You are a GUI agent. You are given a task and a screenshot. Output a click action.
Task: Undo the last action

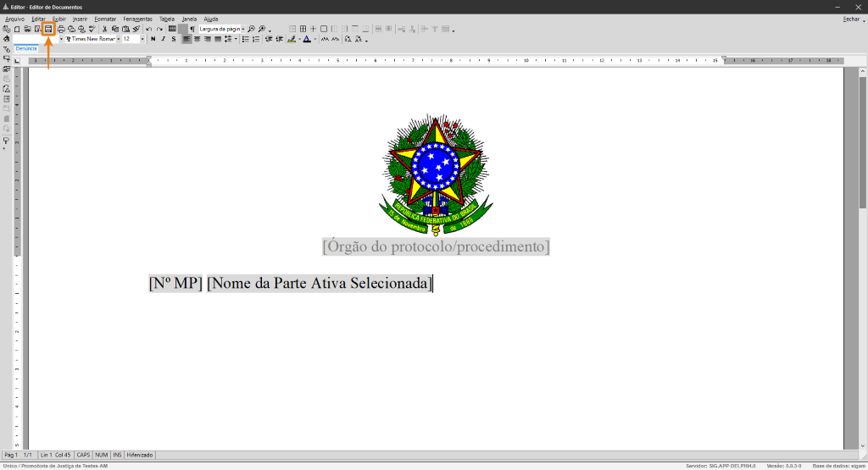point(149,29)
